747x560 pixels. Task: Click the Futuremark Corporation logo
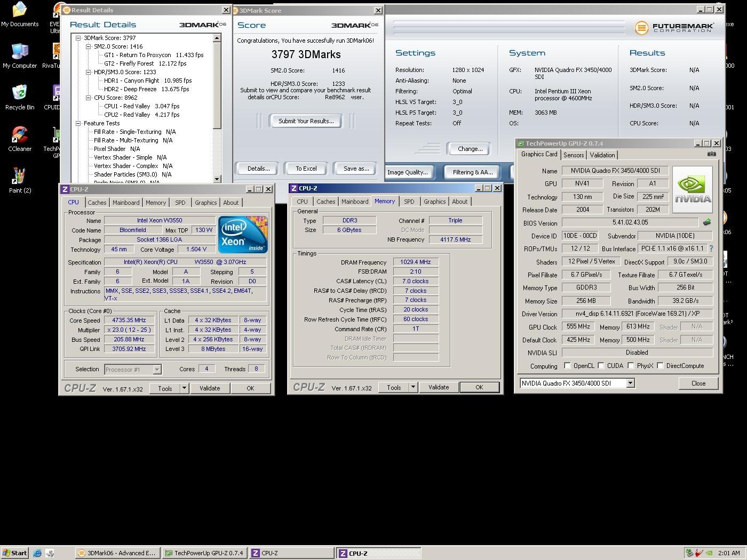coord(673,27)
